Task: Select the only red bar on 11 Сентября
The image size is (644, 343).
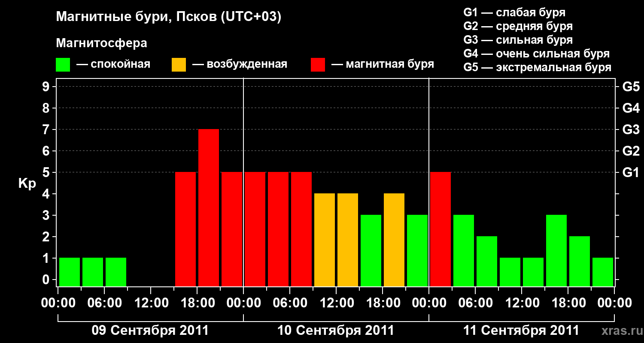Action: [x=440, y=229]
